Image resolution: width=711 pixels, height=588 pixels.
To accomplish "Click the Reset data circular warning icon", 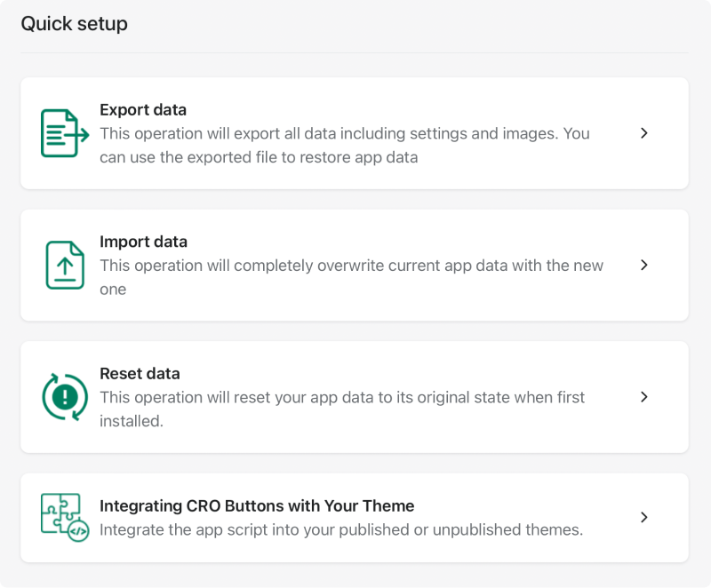I will [x=65, y=397].
